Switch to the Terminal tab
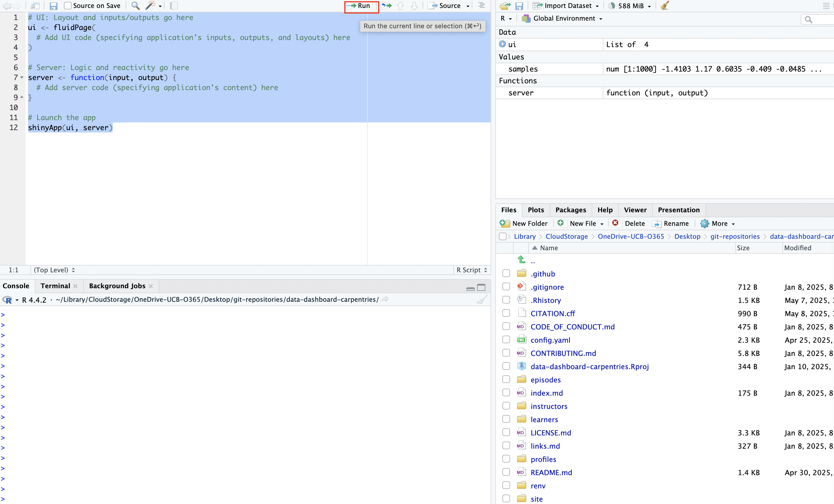This screenshot has width=834, height=504. tap(55, 286)
